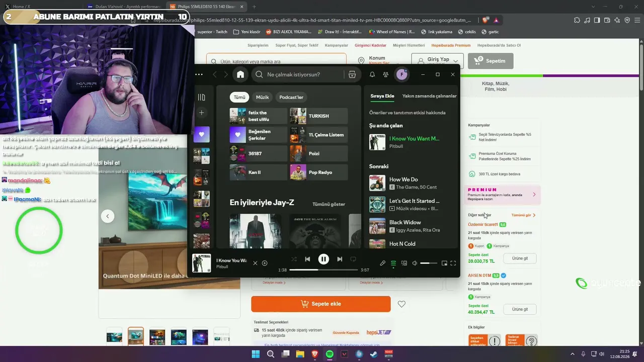
Task: Open Brave main hamburger menu
Action: (x=636, y=20)
